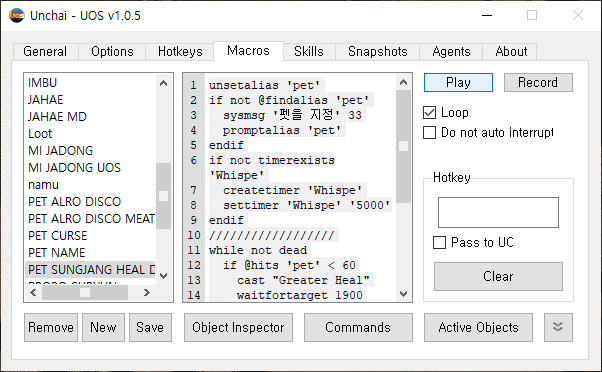
Task: Select the Macros tab
Action: (248, 51)
